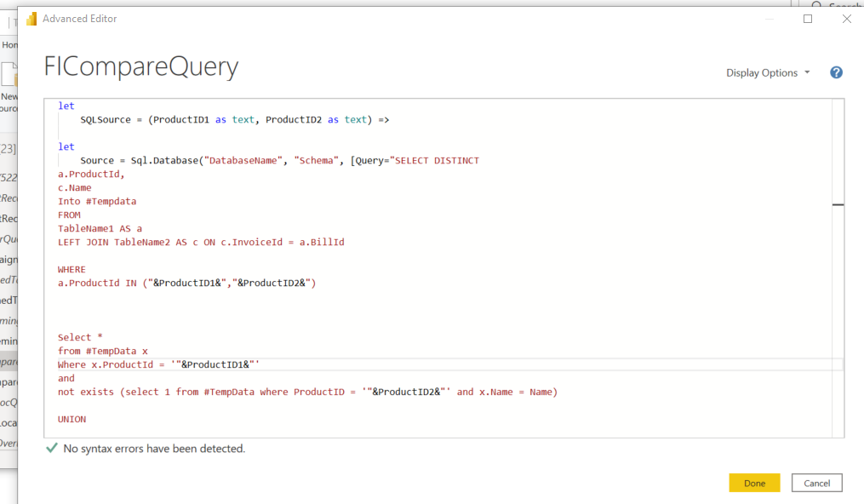This screenshot has width=864, height=504.
Task: Click the 'No syntax errors have been detected' message
Action: 154,449
